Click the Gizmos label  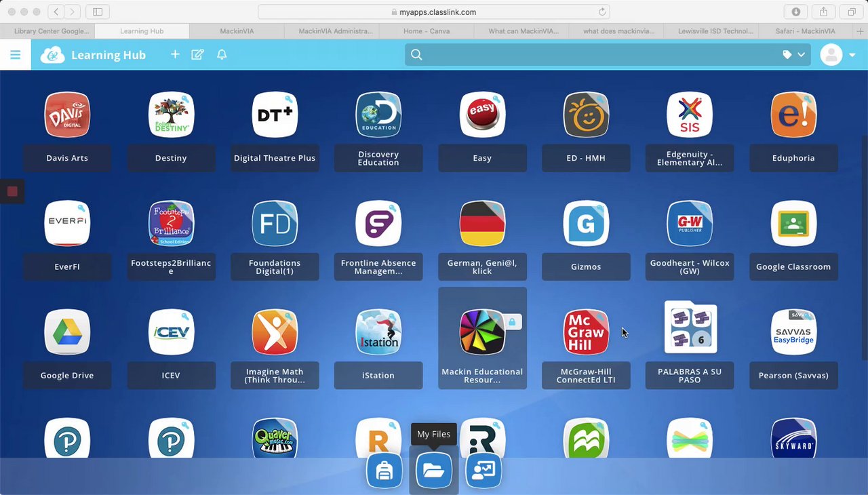pyautogui.click(x=586, y=266)
